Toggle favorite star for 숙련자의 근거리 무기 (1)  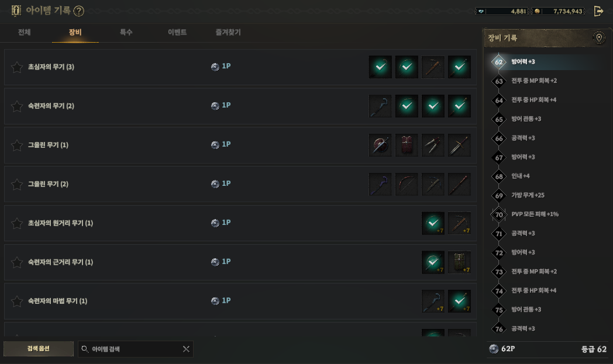pyautogui.click(x=17, y=262)
